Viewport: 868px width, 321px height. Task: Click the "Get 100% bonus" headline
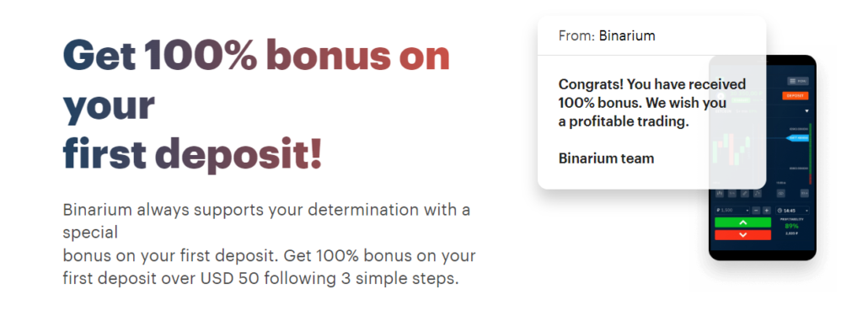255,56
